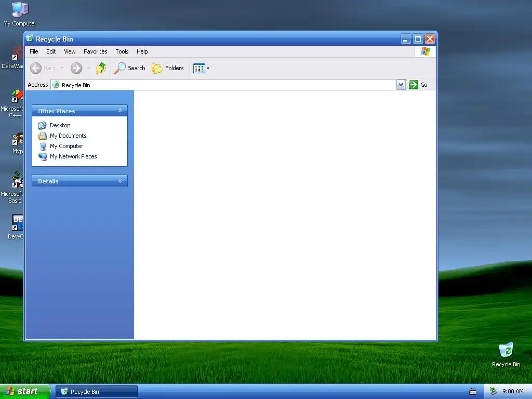
Task: Collapse the Other Places panel
Action: (x=120, y=111)
